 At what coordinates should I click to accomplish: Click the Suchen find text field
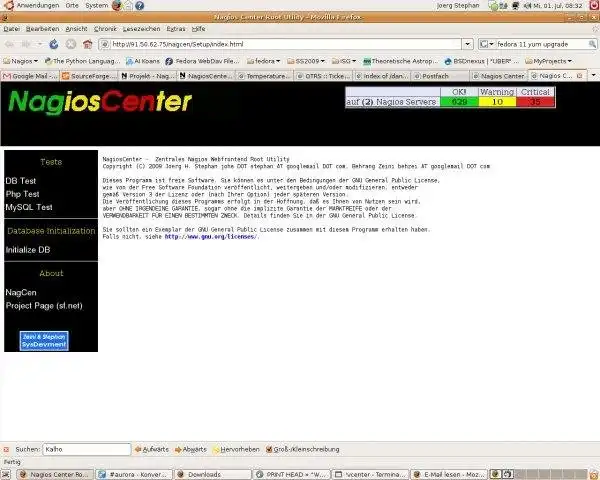[x=87, y=449]
